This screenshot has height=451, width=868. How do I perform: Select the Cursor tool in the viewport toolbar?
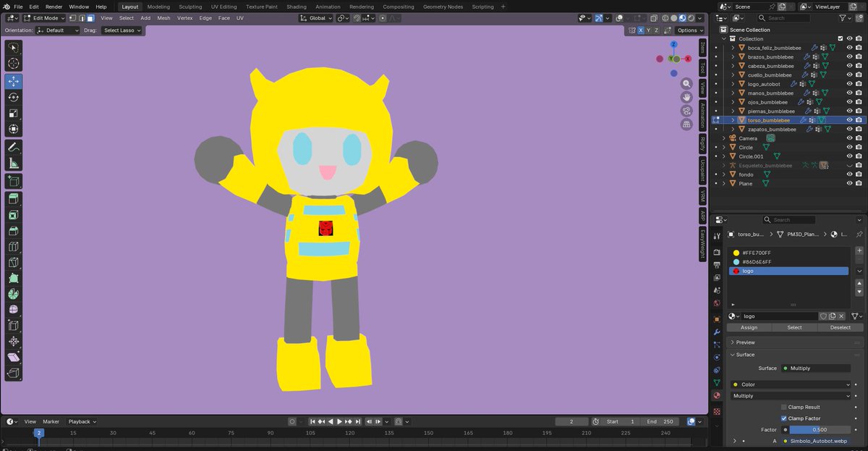tap(13, 64)
